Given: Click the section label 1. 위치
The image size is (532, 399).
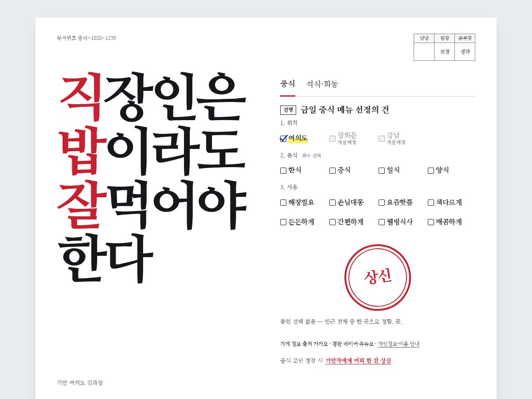Looking at the screenshot, I should pos(289,123).
